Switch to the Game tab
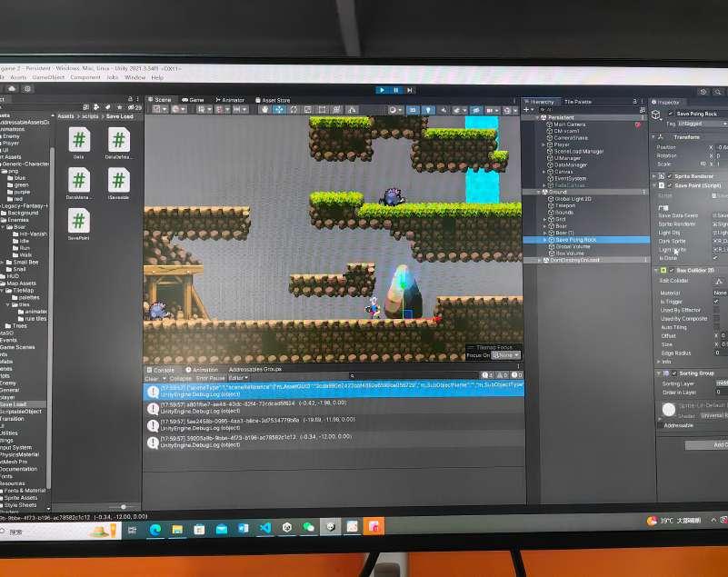This screenshot has width=728, height=577. pyautogui.click(x=194, y=100)
